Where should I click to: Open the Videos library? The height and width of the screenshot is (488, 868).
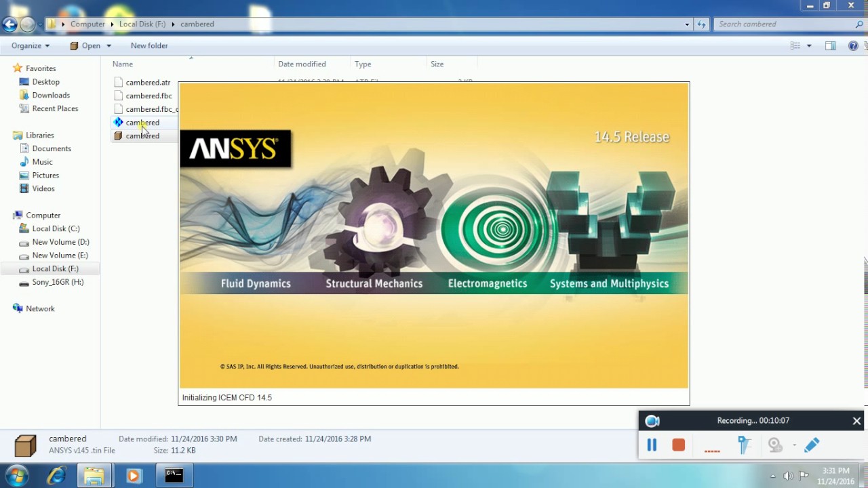(43, 188)
